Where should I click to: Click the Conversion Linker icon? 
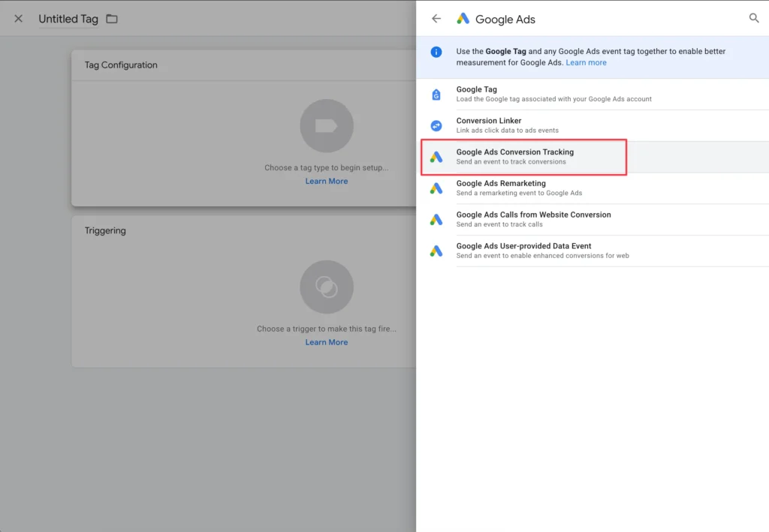tap(436, 125)
